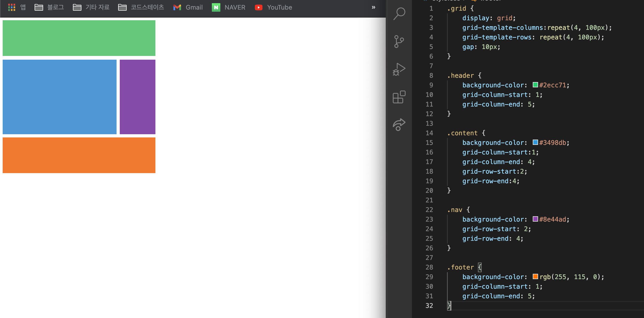Open the 코드스테이츠 bookmark folder

[x=141, y=7]
